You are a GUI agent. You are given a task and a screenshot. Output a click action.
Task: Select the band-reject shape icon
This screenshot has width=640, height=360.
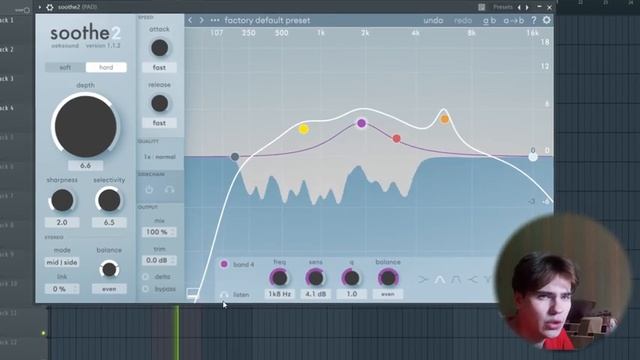[x=456, y=280]
